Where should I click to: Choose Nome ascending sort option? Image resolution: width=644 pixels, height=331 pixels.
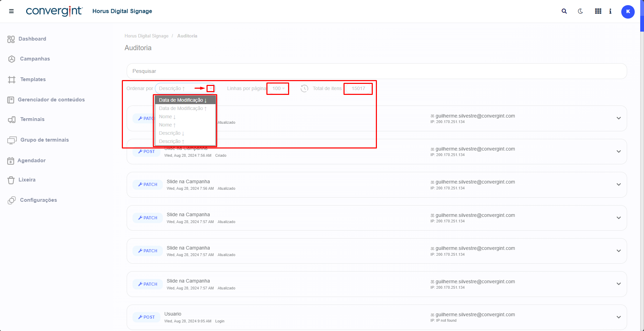click(x=167, y=125)
